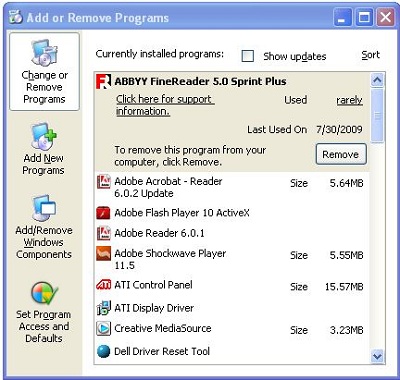This screenshot has width=400, height=380.
Task: Click the 'rarely' usage frequency link
Action: tap(349, 100)
